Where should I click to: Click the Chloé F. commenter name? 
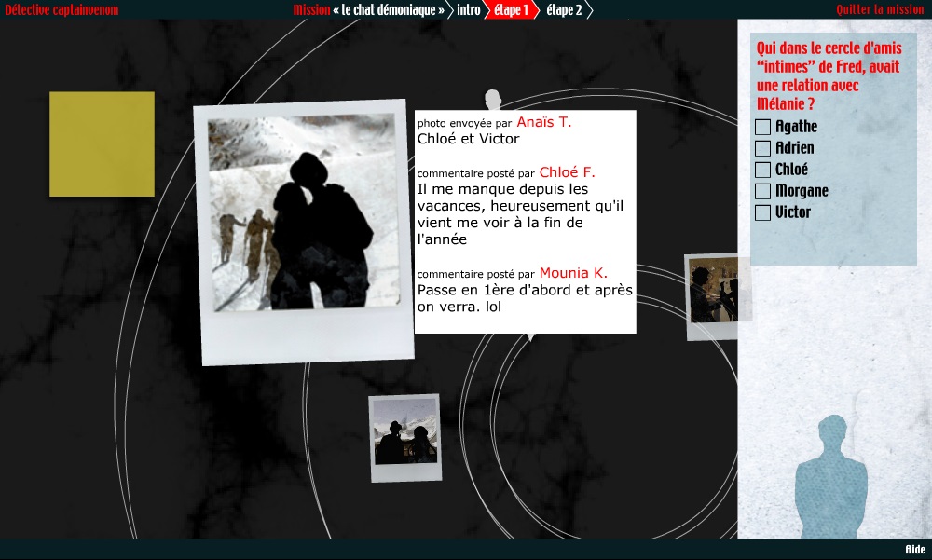[567, 172]
